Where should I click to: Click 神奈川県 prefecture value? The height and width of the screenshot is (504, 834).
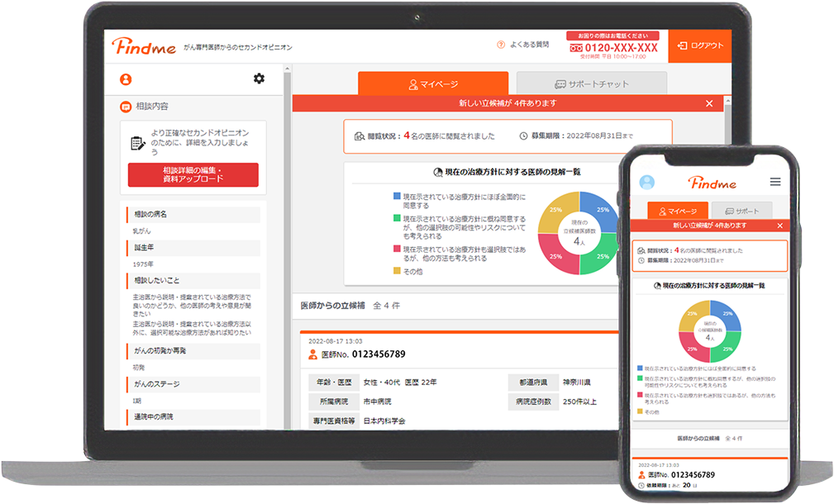(577, 383)
